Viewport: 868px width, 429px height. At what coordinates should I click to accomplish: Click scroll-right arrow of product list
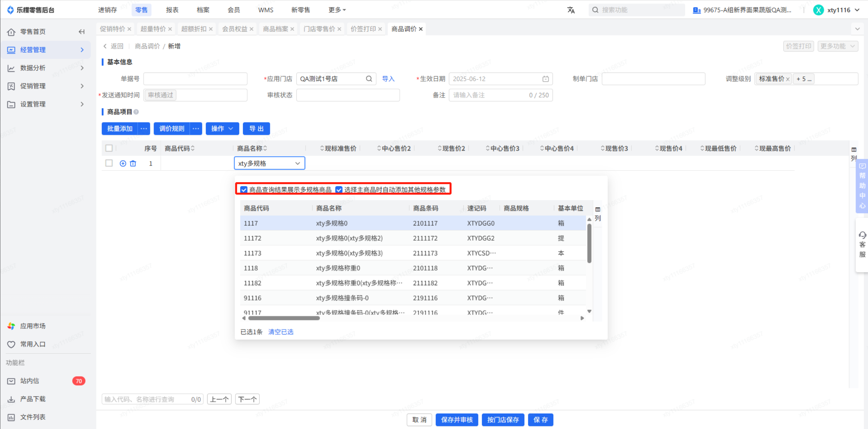pos(582,318)
